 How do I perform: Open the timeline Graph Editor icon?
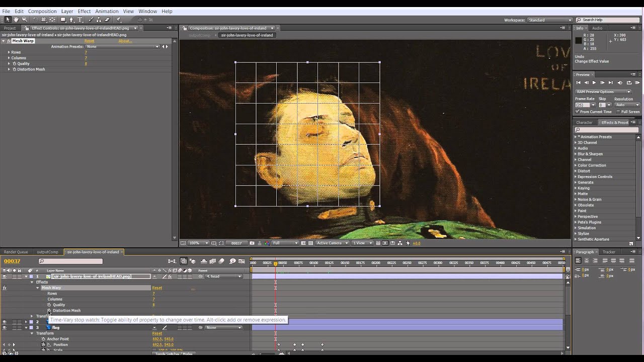click(243, 261)
